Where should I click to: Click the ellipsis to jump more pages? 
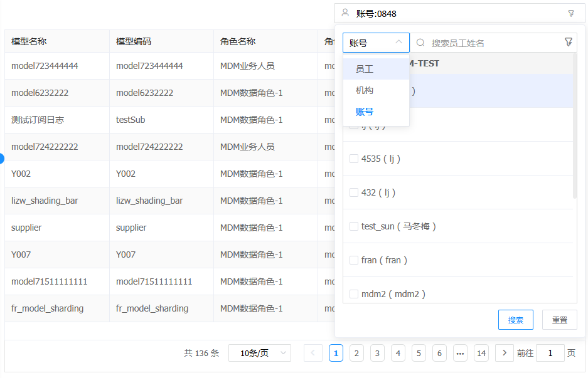[x=461, y=353]
